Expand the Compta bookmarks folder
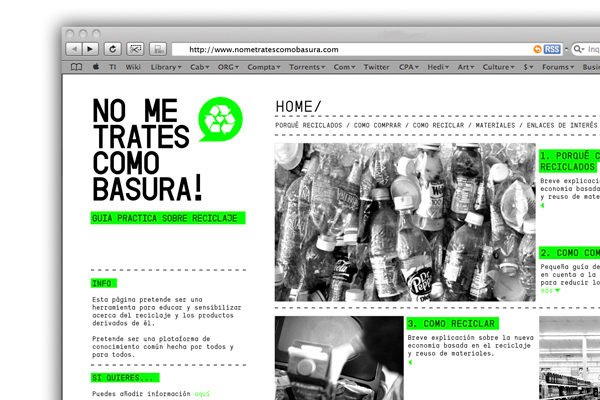Viewport: 600px width, 400px height. coord(264,67)
